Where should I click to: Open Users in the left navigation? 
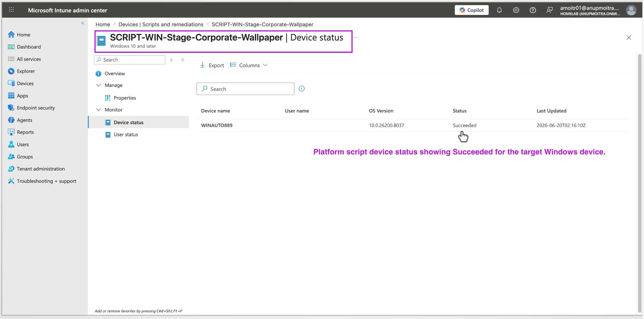(x=18, y=145)
